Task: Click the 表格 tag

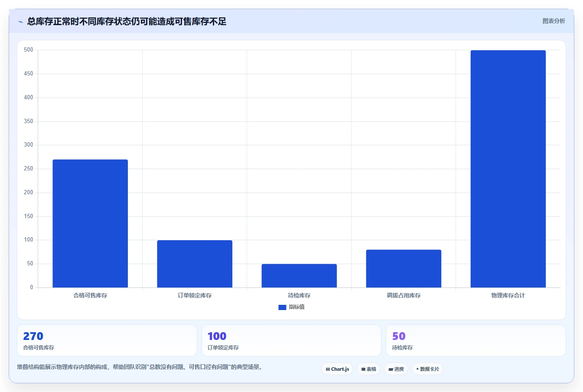Action: [x=368, y=369]
